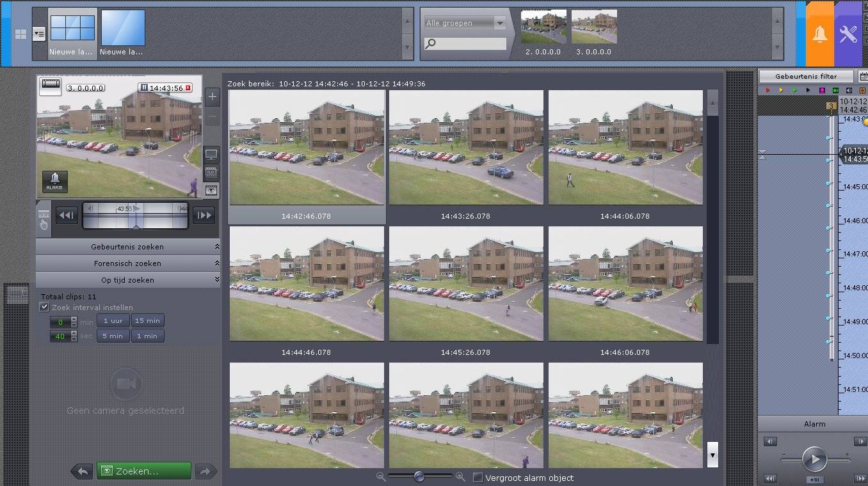Switch to archive tape mode icon
This screenshot has height=486, width=868.
(x=212, y=172)
